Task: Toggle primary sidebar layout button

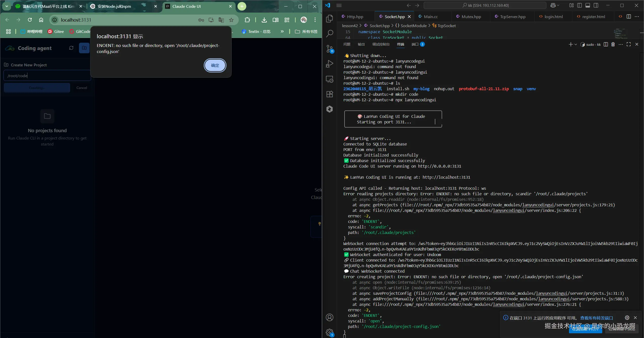Action: (580, 5)
